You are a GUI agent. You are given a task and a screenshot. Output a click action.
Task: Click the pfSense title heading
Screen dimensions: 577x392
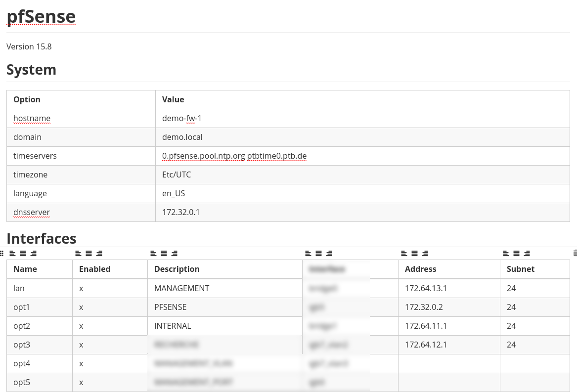[x=41, y=17]
